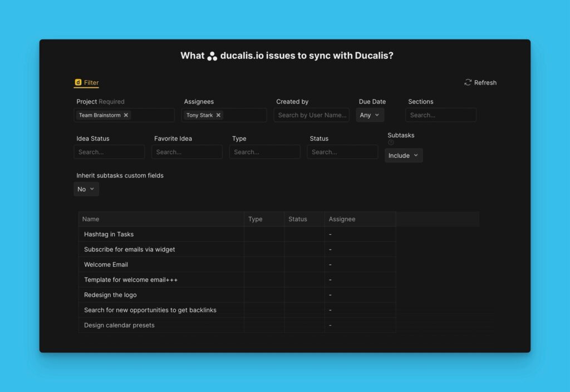
Task: Click the Idea Status search field
Action: pos(109,152)
